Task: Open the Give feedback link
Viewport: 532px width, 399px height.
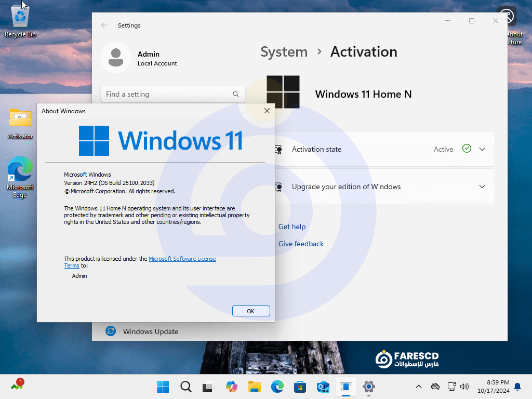Action: pos(301,244)
